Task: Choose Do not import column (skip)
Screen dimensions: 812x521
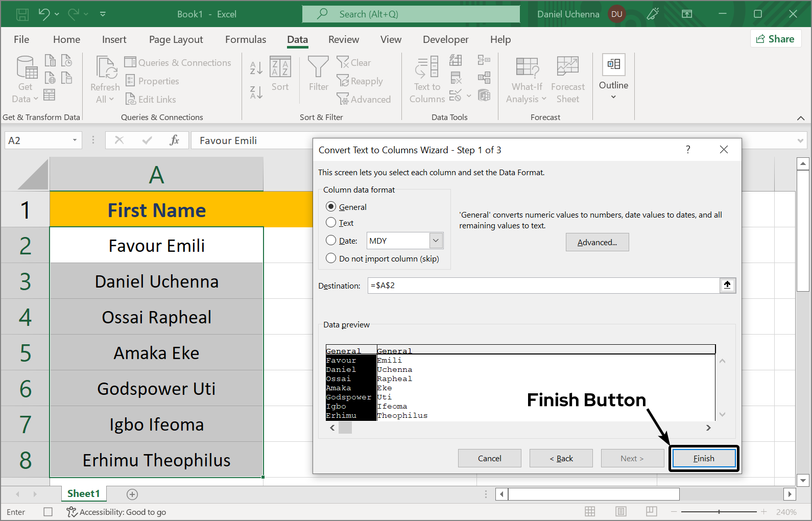Action: coord(331,258)
